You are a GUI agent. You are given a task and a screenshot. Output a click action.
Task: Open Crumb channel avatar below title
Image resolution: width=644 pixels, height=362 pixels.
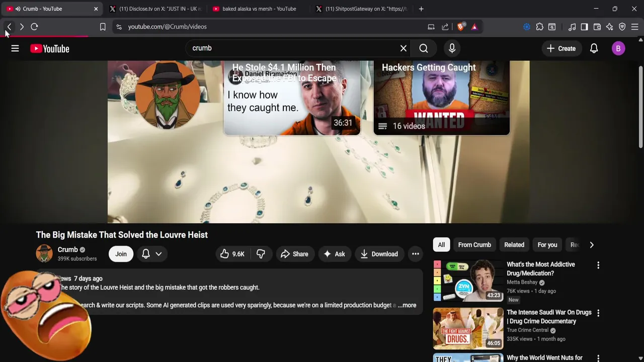pos(44,253)
